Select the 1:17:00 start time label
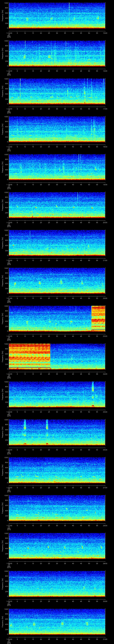 (9, 147)
